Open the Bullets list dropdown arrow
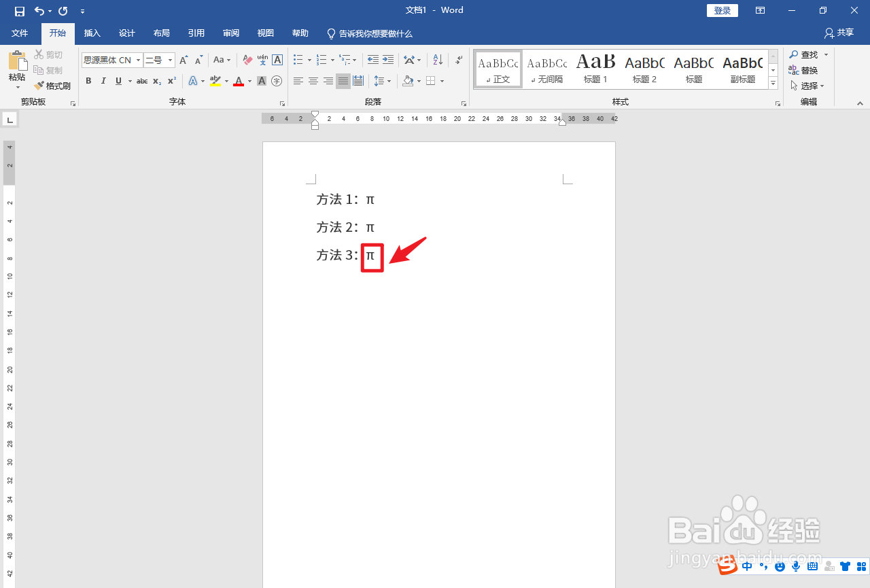Viewport: 870px width, 588px height. tap(309, 60)
